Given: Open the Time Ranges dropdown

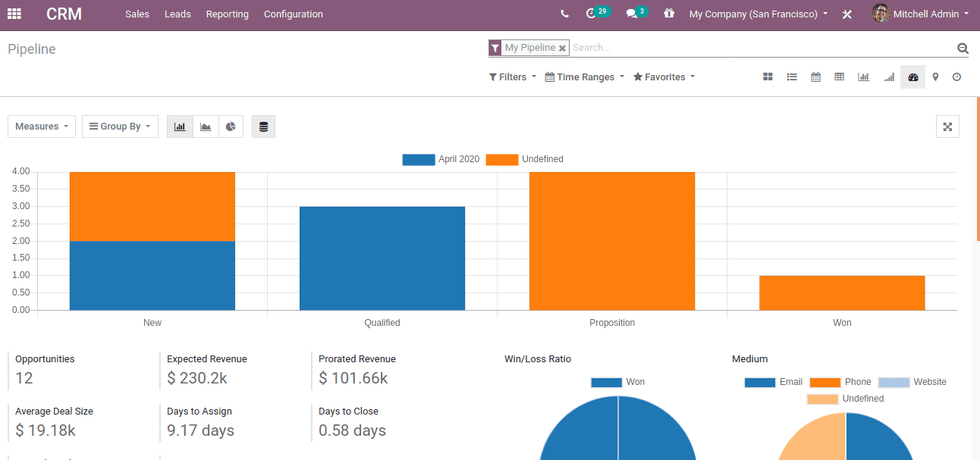Looking at the screenshot, I should point(585,77).
